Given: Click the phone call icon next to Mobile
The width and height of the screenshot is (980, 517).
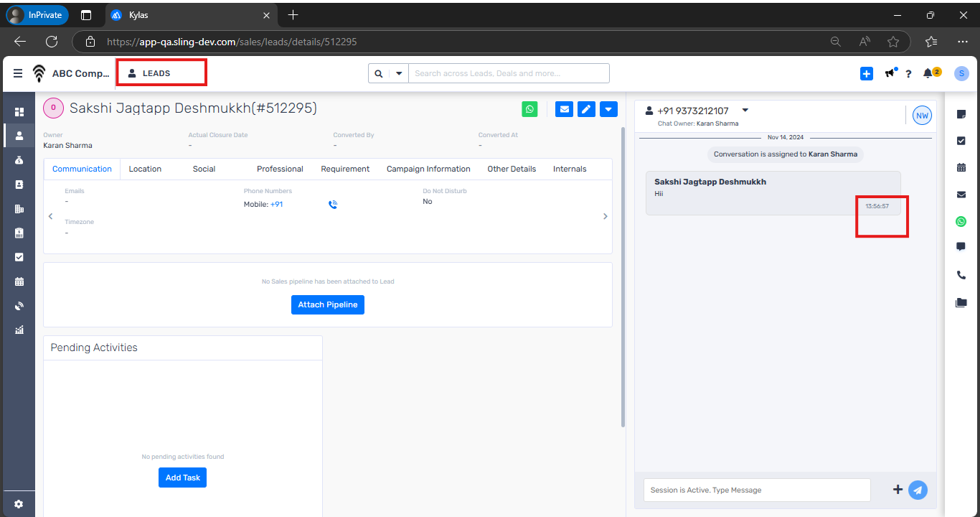Looking at the screenshot, I should point(333,205).
